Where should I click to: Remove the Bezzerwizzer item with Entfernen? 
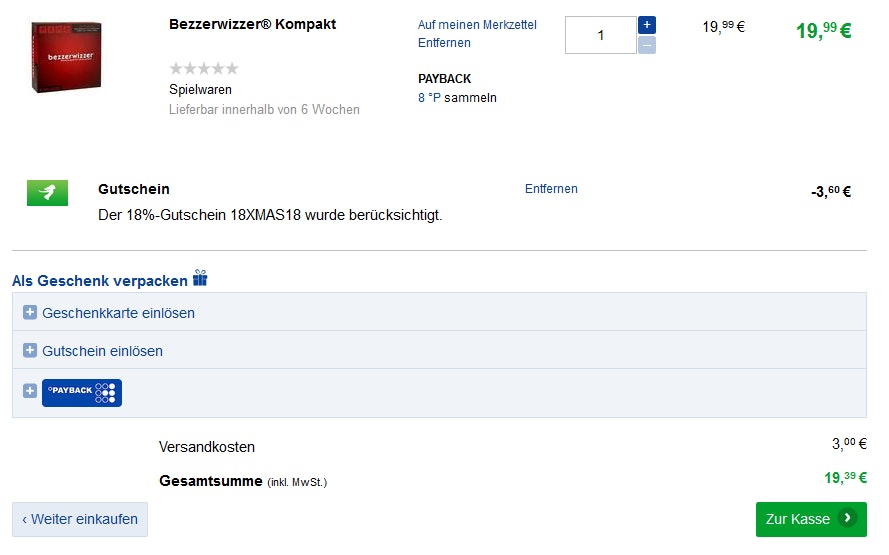444,43
